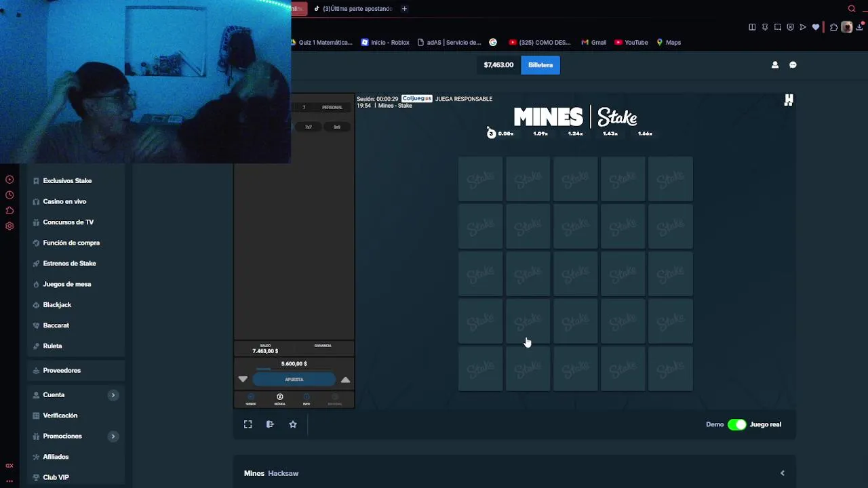Add page to bookmarks heart icon
Viewport: 868px width, 488px height.
(816, 27)
